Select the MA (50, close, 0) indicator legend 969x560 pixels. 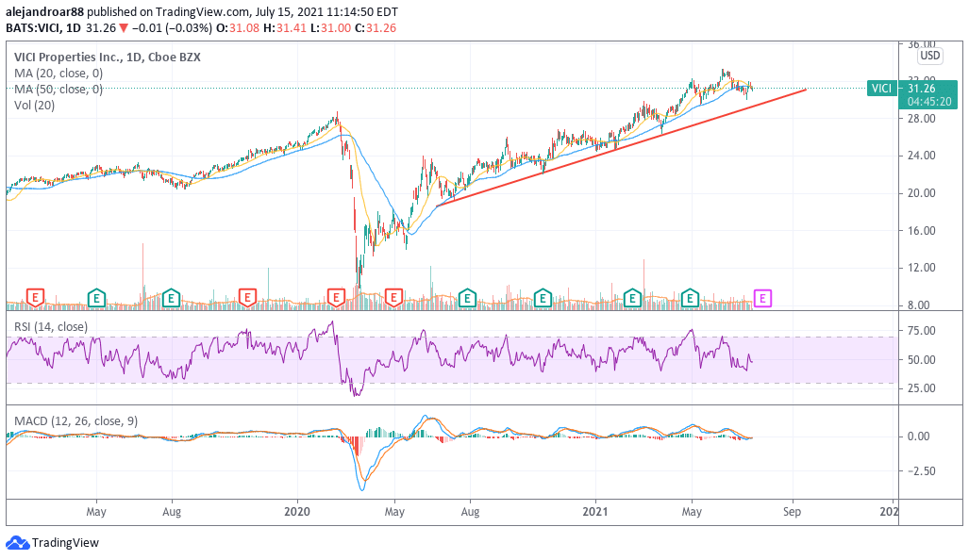tap(58, 89)
